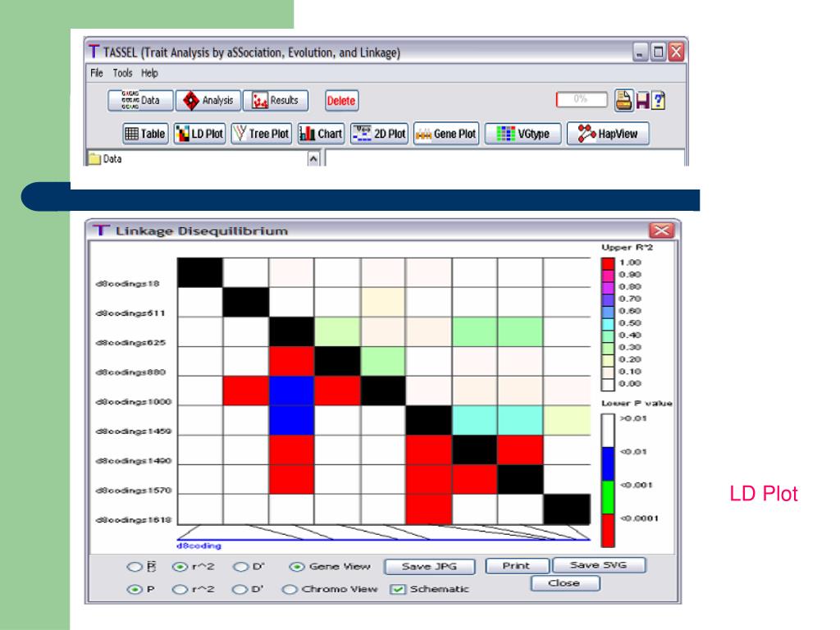The image size is (840, 630).
Task: Click row label d8codings880
Action: pyautogui.click(x=130, y=372)
